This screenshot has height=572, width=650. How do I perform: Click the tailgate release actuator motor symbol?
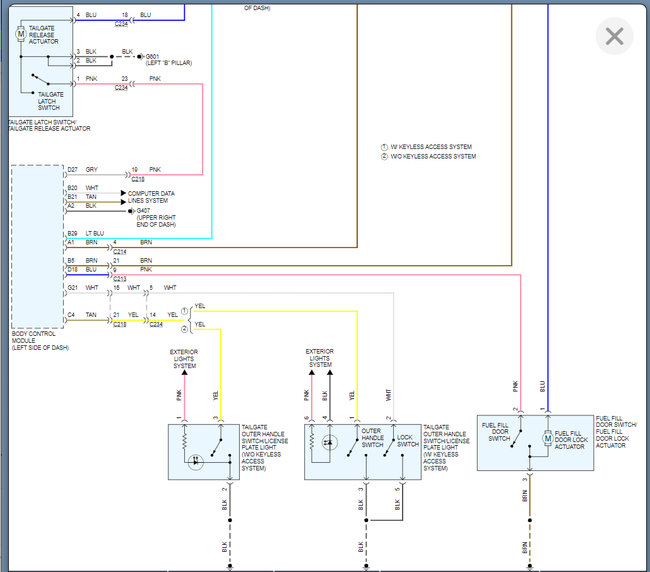pos(21,34)
